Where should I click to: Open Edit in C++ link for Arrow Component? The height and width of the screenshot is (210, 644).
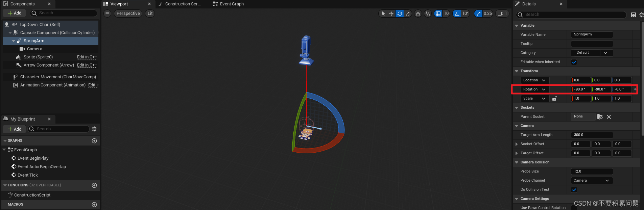coord(87,65)
